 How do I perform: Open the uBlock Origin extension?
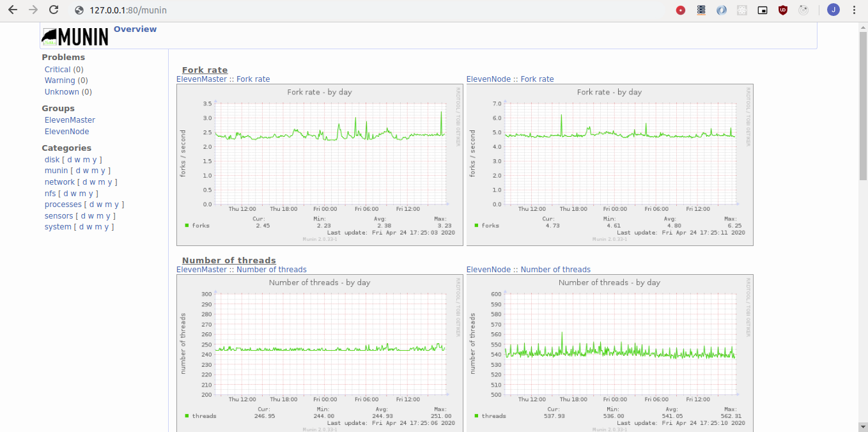click(783, 10)
